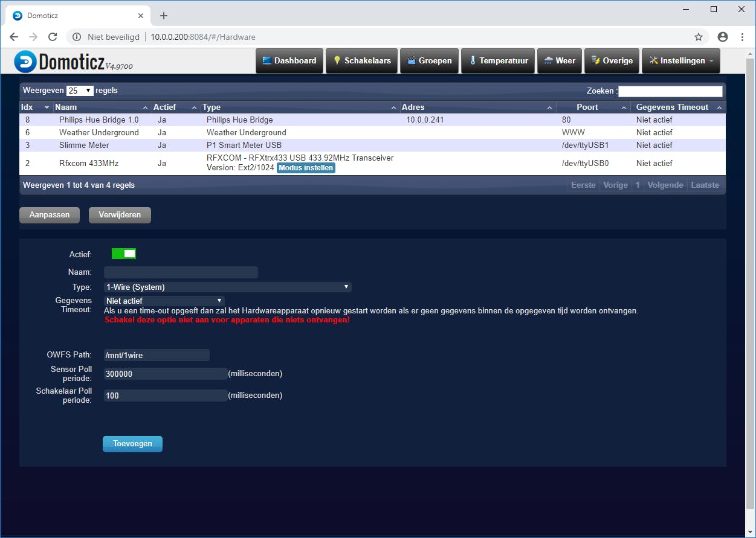Click the address 10.0.0.241 cell
This screenshot has width=756, height=538.
point(425,120)
